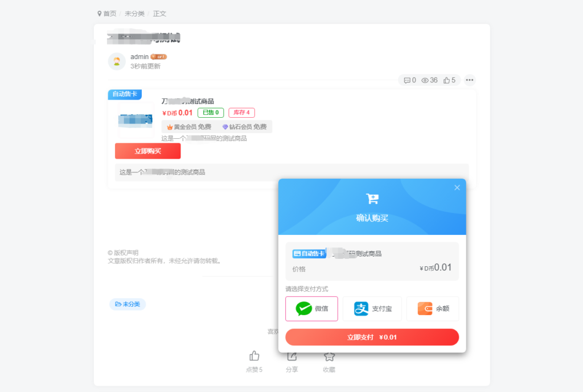Click the 立即购买 purchase button
Viewport: 583px width, 392px height.
(147, 151)
